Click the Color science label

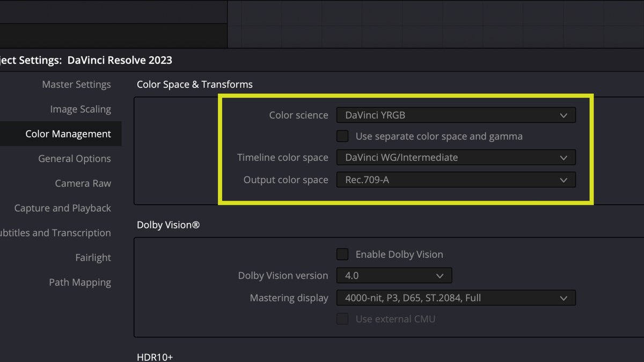(x=298, y=115)
